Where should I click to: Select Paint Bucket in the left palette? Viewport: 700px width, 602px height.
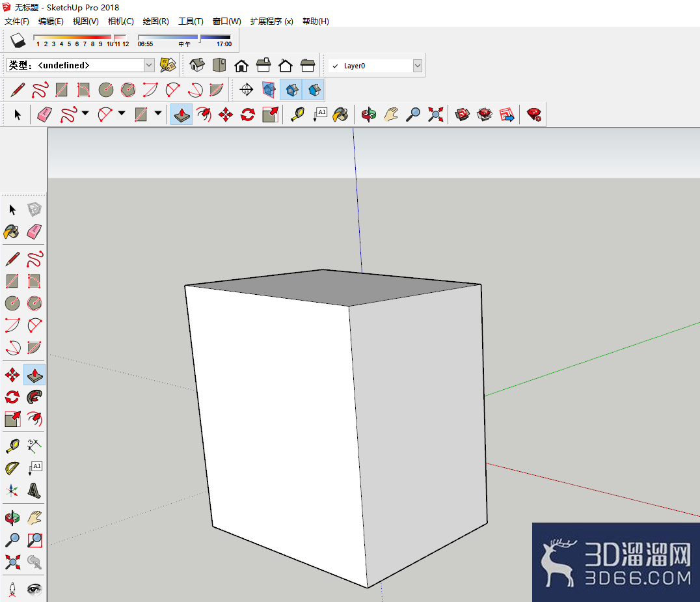pos(12,231)
